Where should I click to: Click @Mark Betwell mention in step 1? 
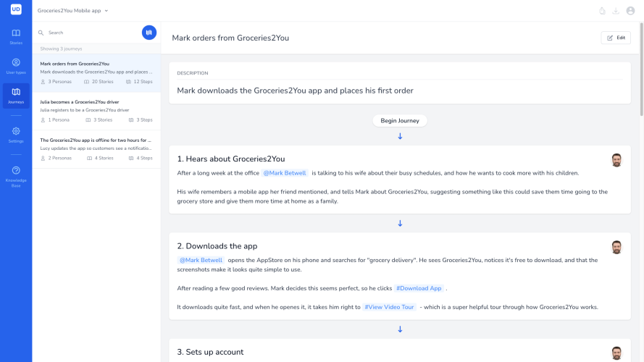click(x=285, y=173)
